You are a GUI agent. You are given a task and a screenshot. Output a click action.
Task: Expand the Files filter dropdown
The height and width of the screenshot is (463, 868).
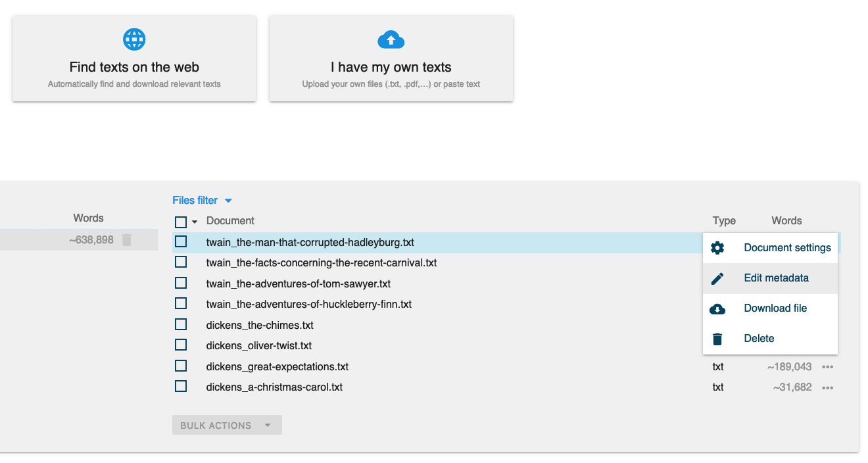(x=202, y=201)
